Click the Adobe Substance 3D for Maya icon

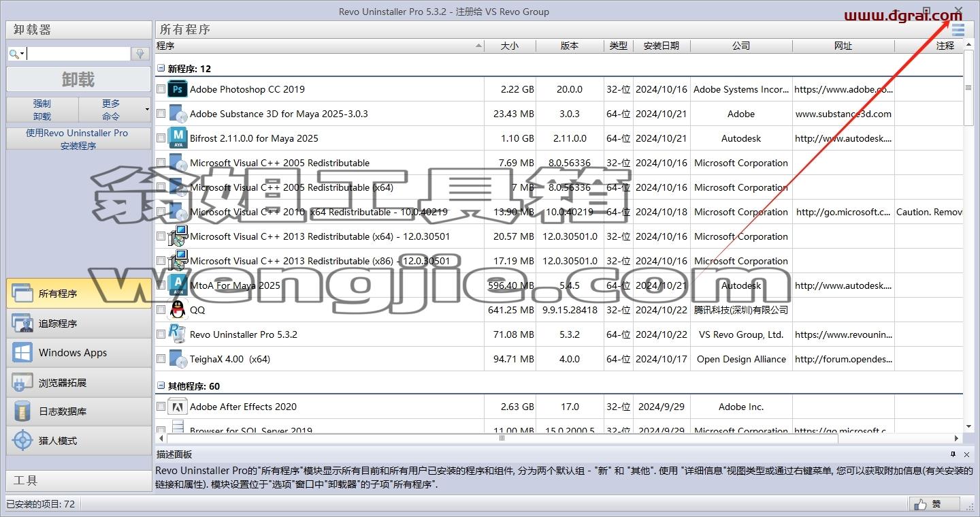178,114
